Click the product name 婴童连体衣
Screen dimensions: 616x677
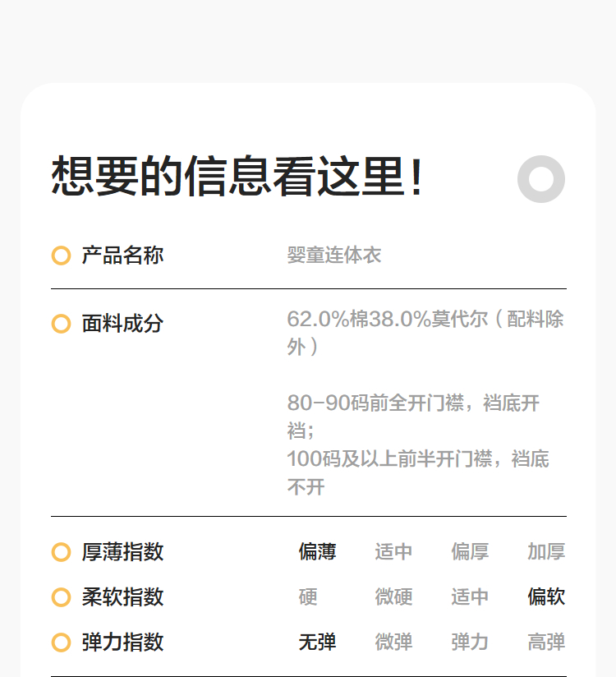click(334, 256)
